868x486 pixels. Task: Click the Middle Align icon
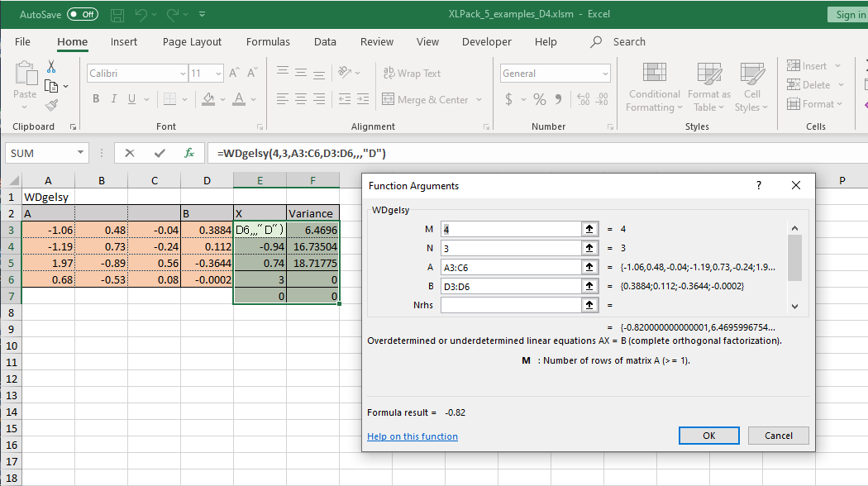pos(301,72)
